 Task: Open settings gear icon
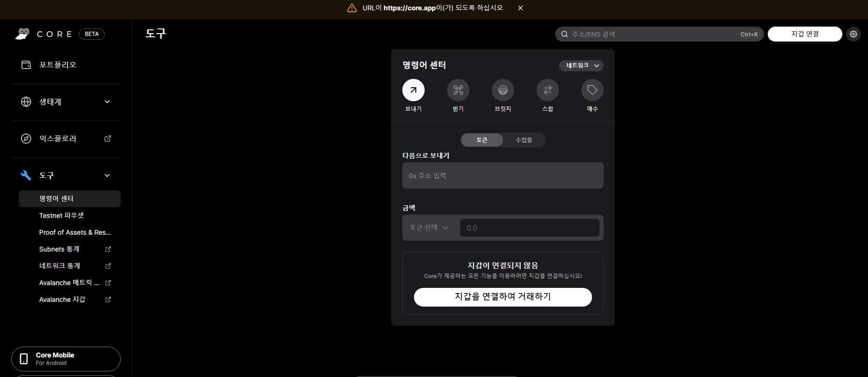(854, 34)
